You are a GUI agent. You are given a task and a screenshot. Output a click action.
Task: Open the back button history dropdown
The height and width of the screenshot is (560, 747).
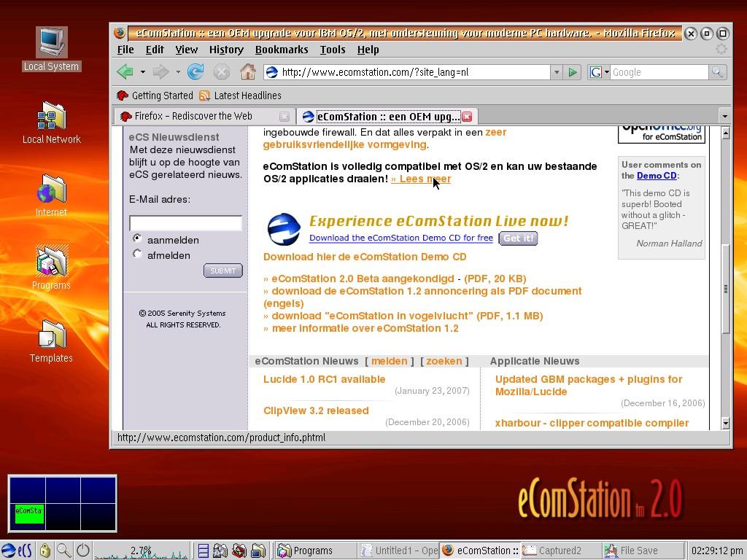(142, 72)
